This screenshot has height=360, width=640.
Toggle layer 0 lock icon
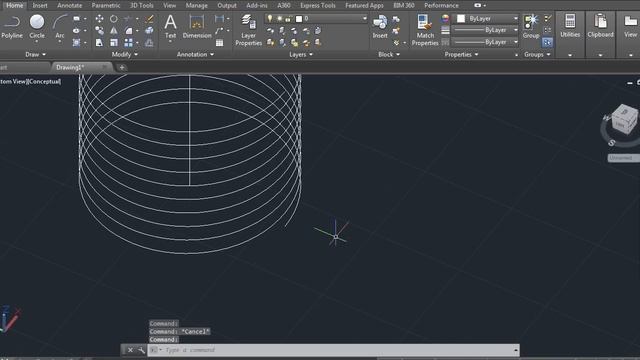pyautogui.click(x=288, y=19)
